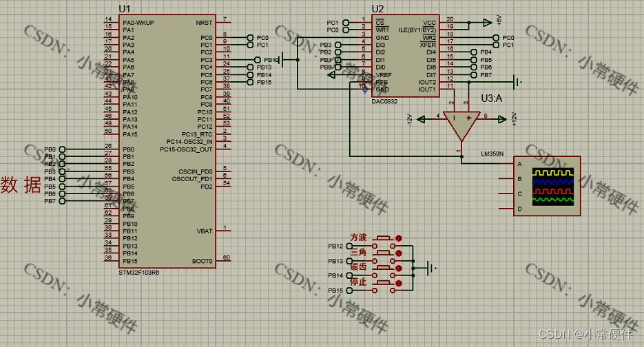Select PB12 terminal beside the 方波 button
The height and width of the screenshot is (347, 644).
349,246
